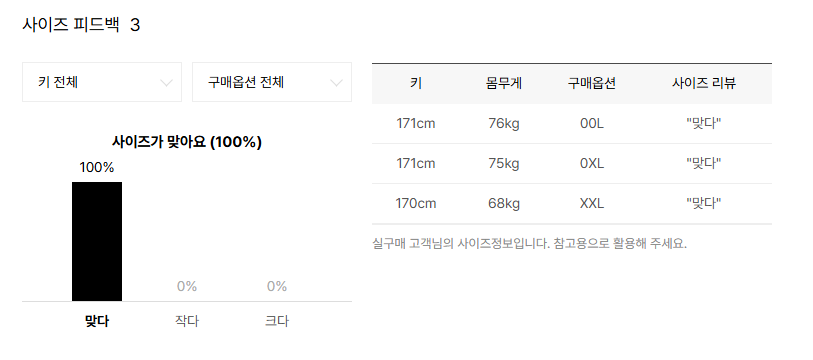Select the 170cm 68kg XXL row
The height and width of the screenshot is (360, 813).
tap(572, 203)
